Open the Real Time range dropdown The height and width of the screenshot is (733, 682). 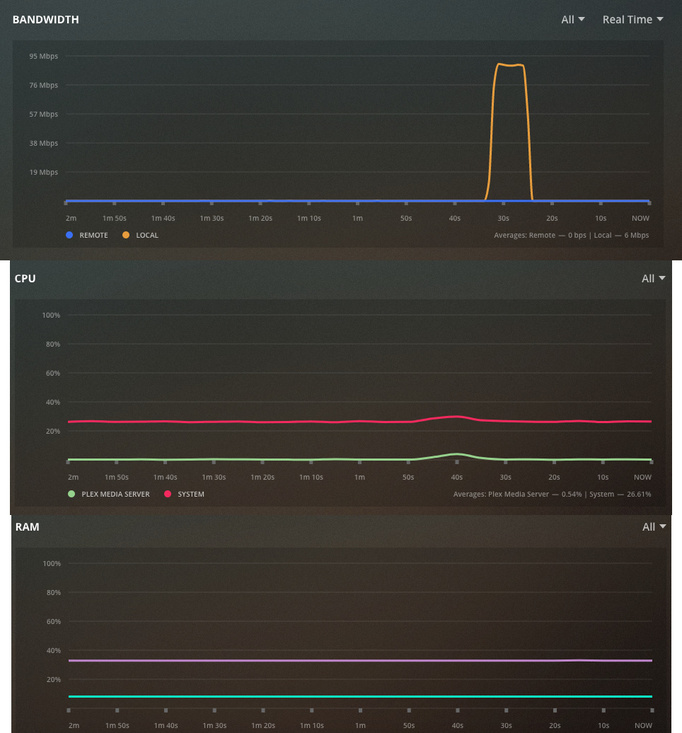click(x=632, y=20)
